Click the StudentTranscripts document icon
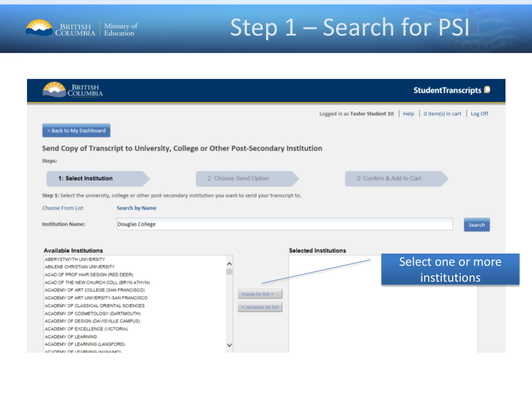This screenshot has height=399, width=532. click(487, 90)
